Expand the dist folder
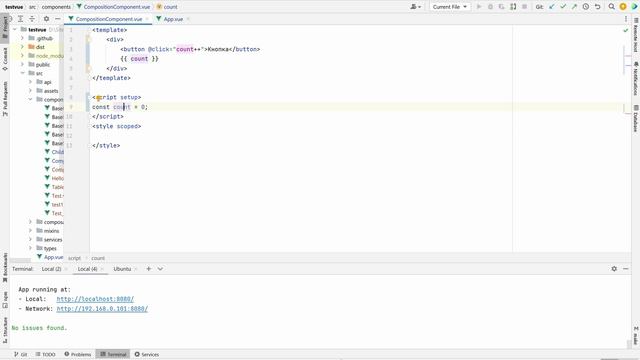 point(22,47)
